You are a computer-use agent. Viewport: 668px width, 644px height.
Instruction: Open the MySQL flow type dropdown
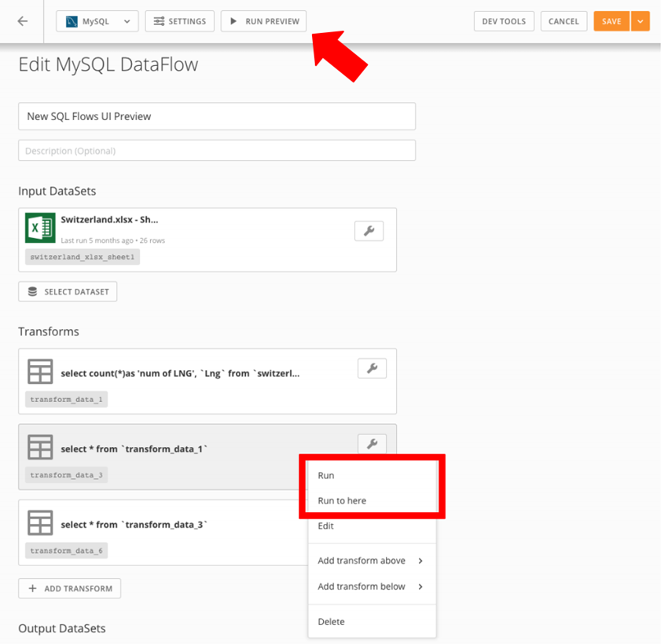click(x=97, y=21)
